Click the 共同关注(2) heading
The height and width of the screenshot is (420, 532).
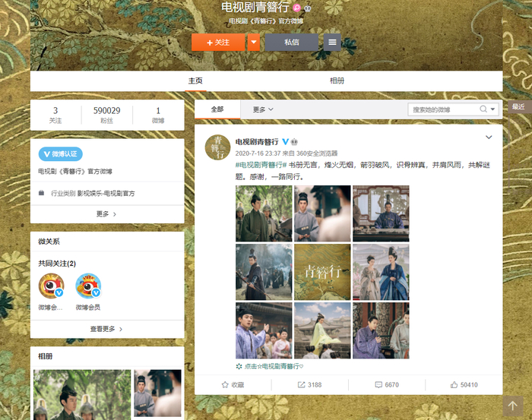click(57, 264)
